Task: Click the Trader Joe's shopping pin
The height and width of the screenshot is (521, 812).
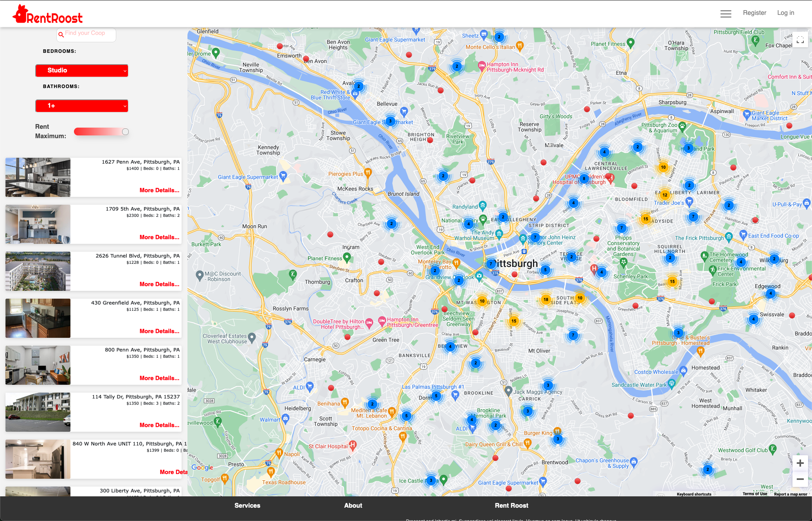Action: click(689, 202)
